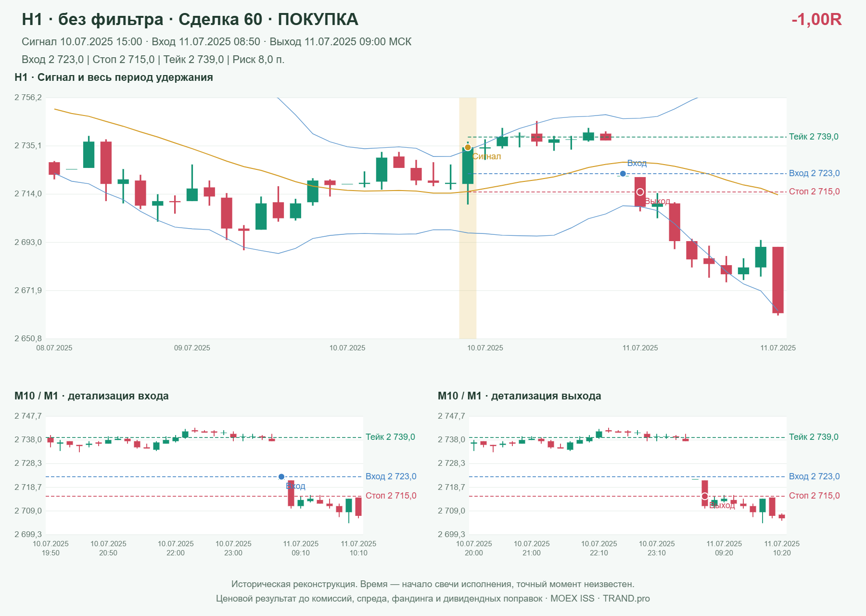Click the 'Вход 2 723,0' label on the H1 chart
The height and width of the screenshot is (616, 866).
(814, 173)
